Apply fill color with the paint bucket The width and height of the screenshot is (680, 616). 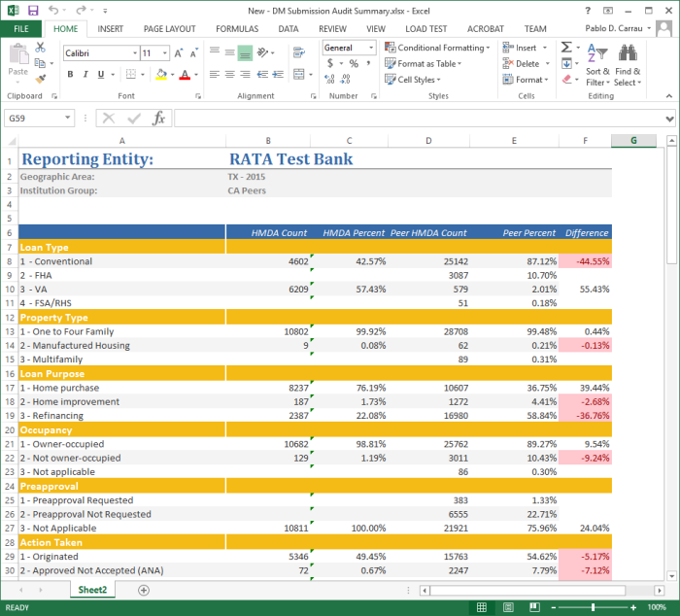[161, 75]
